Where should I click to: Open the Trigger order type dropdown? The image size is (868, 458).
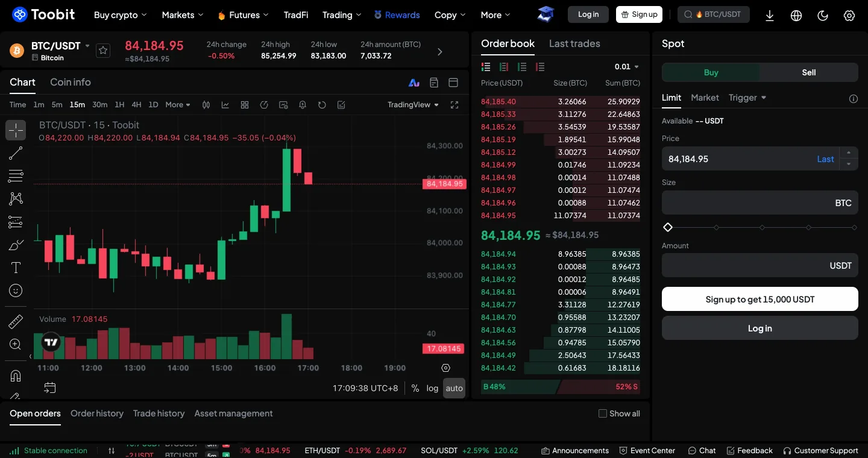pos(747,98)
